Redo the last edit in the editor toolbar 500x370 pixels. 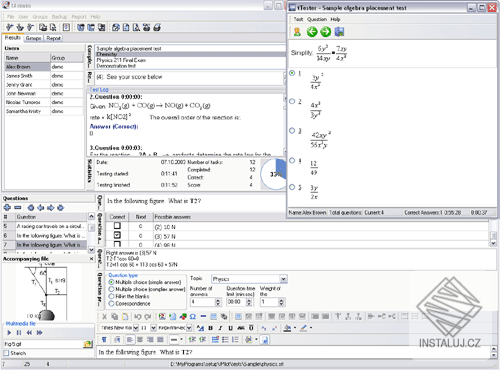point(148,317)
